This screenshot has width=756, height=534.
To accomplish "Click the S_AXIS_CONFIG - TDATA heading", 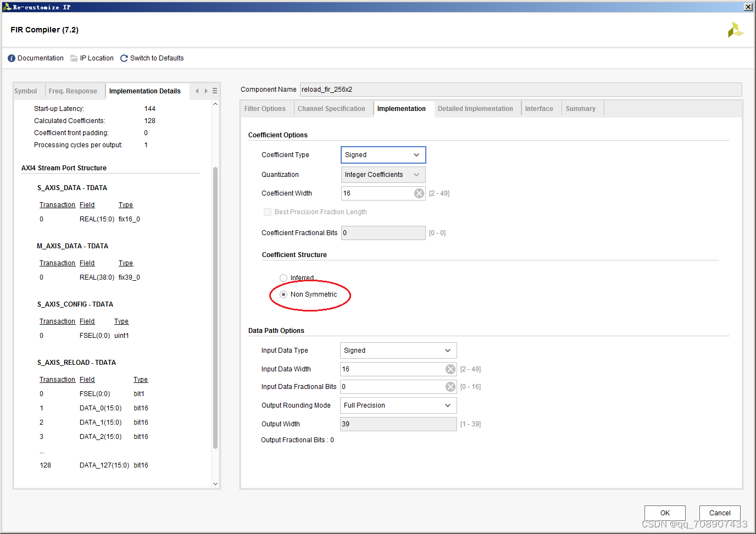I will (75, 304).
